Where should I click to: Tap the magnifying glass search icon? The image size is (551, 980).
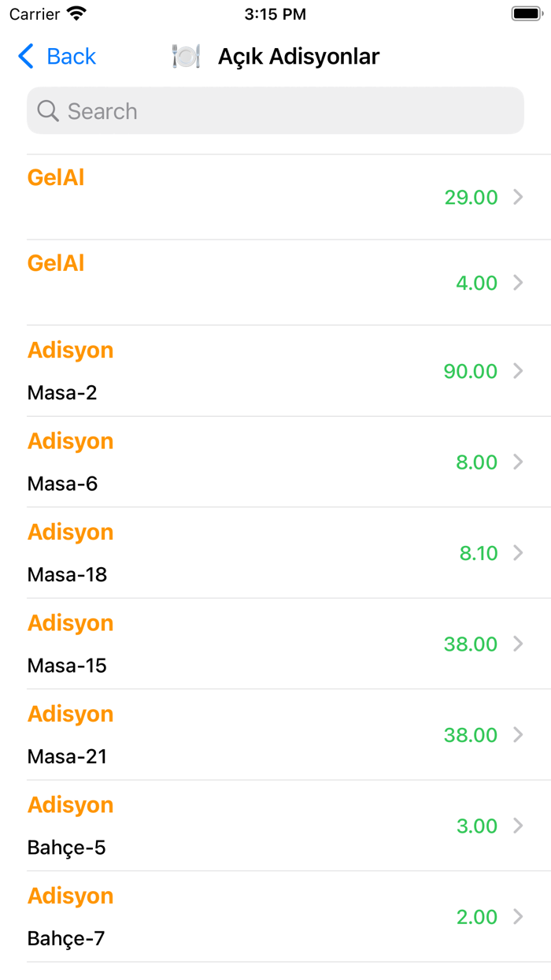pyautogui.click(x=48, y=111)
